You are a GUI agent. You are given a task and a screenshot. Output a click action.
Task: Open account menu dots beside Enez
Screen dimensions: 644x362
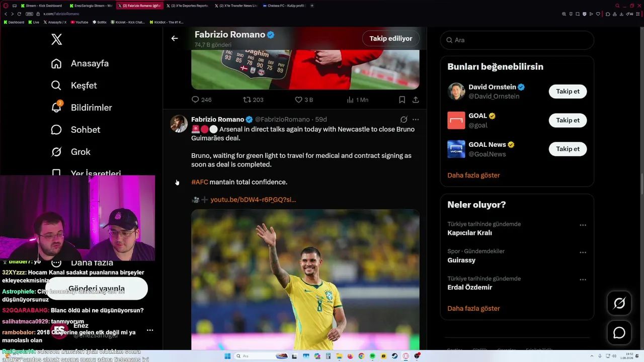point(150,330)
